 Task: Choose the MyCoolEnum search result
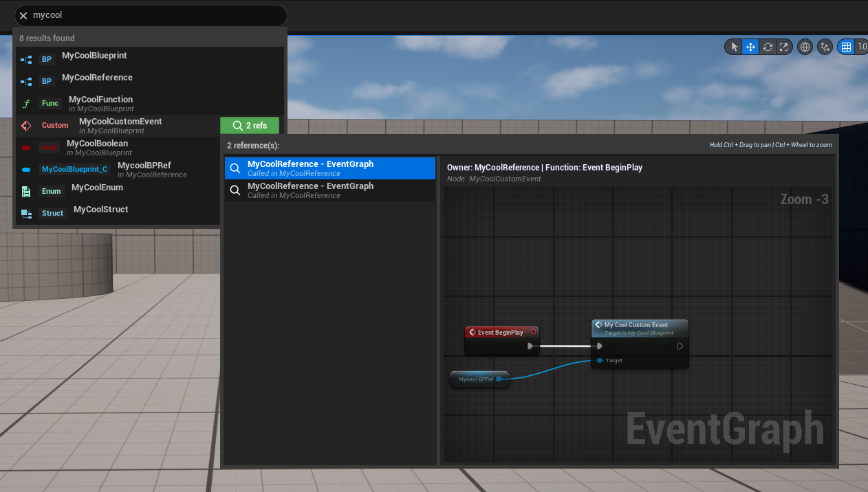pos(97,188)
